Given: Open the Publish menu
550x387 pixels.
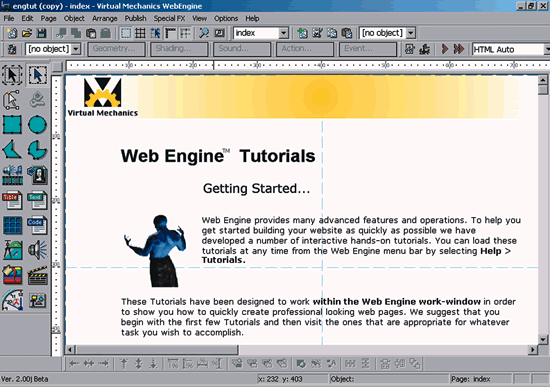Looking at the screenshot, I should (x=135, y=18).
